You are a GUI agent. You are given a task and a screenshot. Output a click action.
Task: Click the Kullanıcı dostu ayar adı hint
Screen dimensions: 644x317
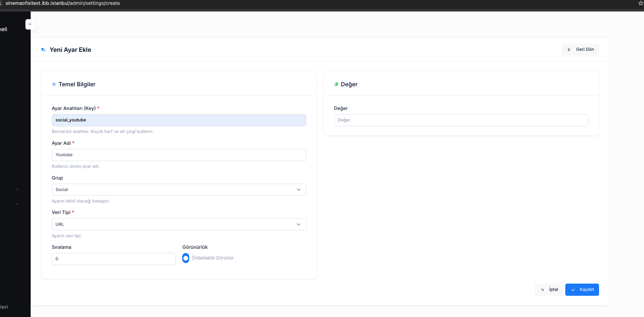pyautogui.click(x=76, y=166)
